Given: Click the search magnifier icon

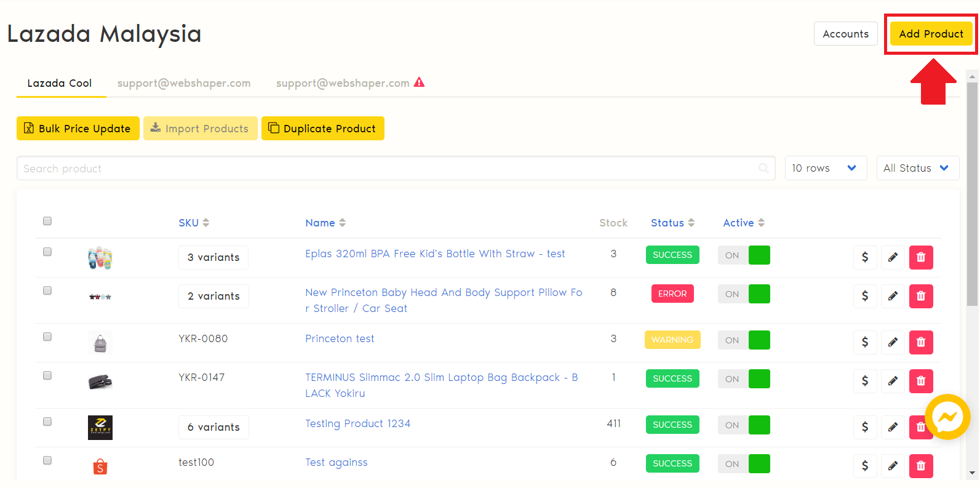Looking at the screenshot, I should pos(763,168).
